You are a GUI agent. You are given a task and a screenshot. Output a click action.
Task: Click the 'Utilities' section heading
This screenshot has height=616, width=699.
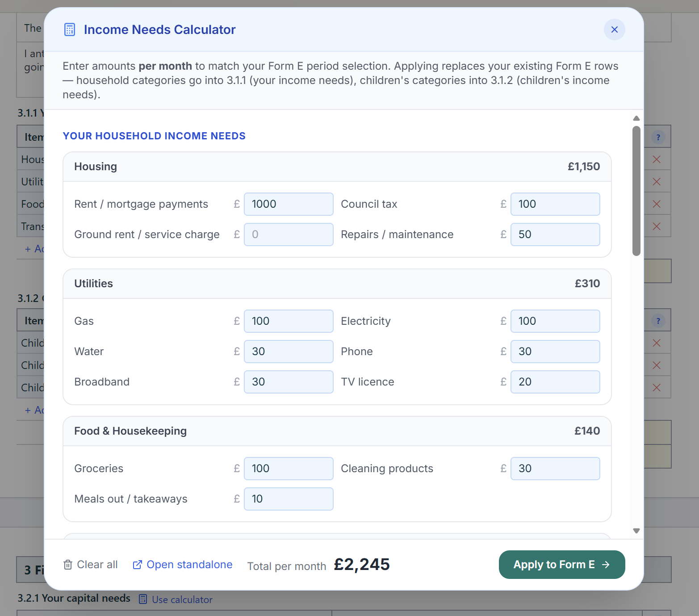(93, 284)
